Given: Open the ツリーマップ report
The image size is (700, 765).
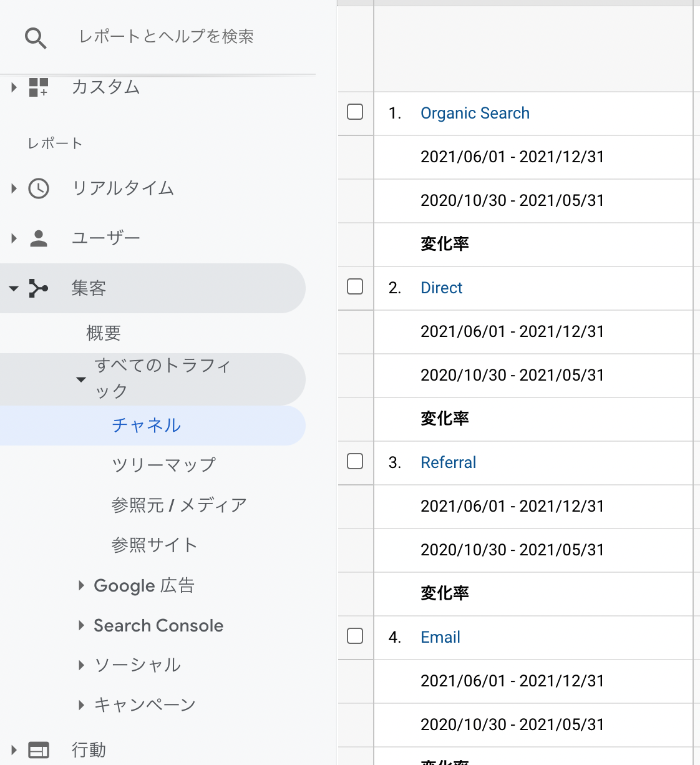Looking at the screenshot, I should click(164, 465).
